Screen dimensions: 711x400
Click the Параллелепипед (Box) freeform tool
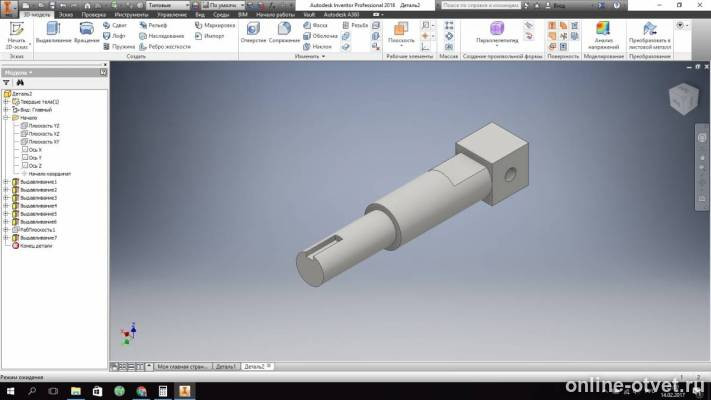pos(497,33)
